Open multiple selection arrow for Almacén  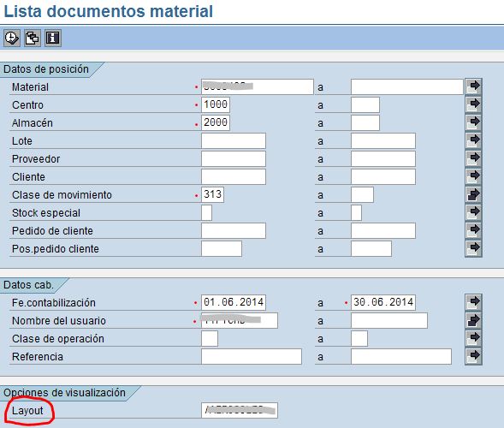[x=473, y=122]
